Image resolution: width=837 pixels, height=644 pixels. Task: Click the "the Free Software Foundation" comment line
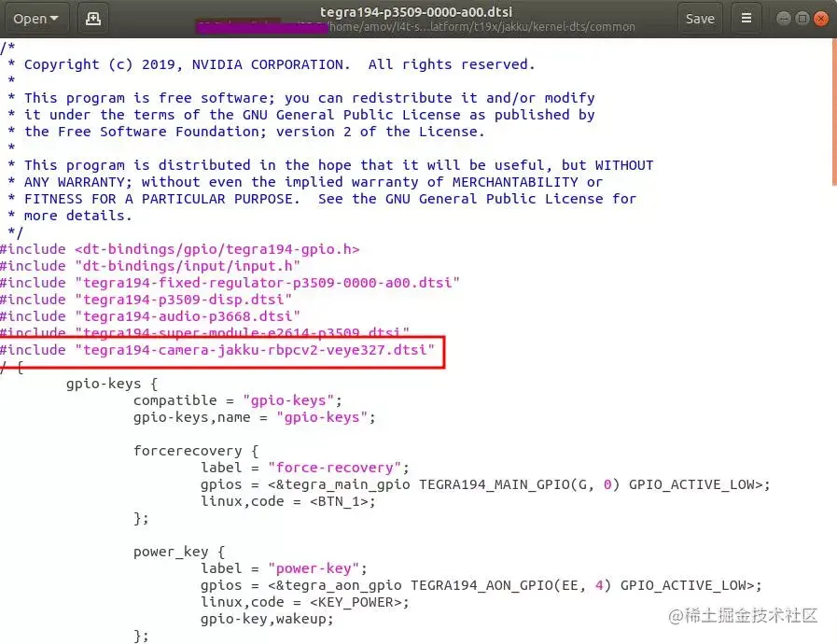pyautogui.click(x=246, y=132)
